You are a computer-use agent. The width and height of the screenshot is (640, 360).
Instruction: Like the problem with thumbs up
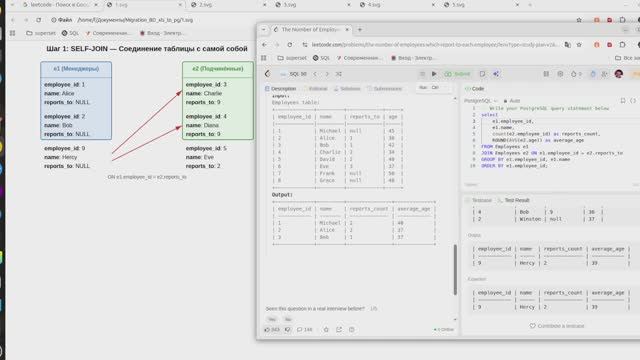[272, 329]
